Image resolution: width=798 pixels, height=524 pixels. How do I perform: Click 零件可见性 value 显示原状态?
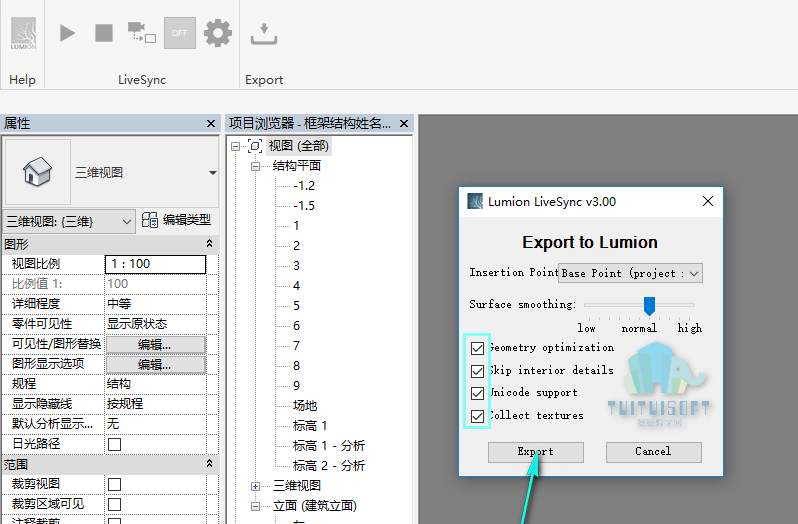[155, 324]
